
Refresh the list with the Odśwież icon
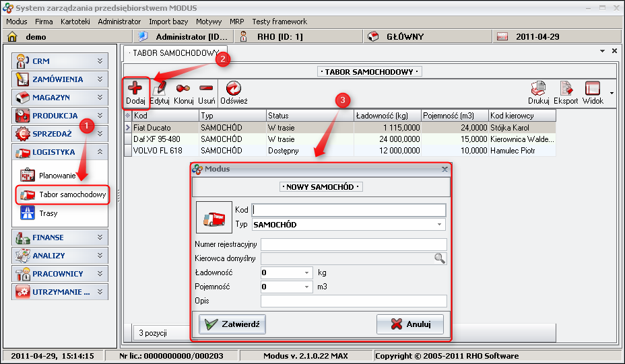click(234, 89)
